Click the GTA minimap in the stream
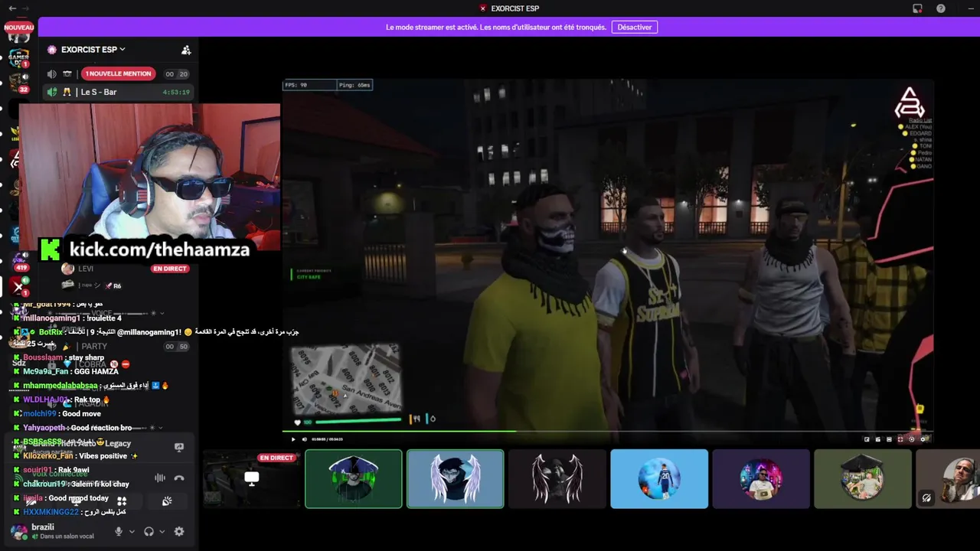This screenshot has width=980, height=551. pos(345,380)
